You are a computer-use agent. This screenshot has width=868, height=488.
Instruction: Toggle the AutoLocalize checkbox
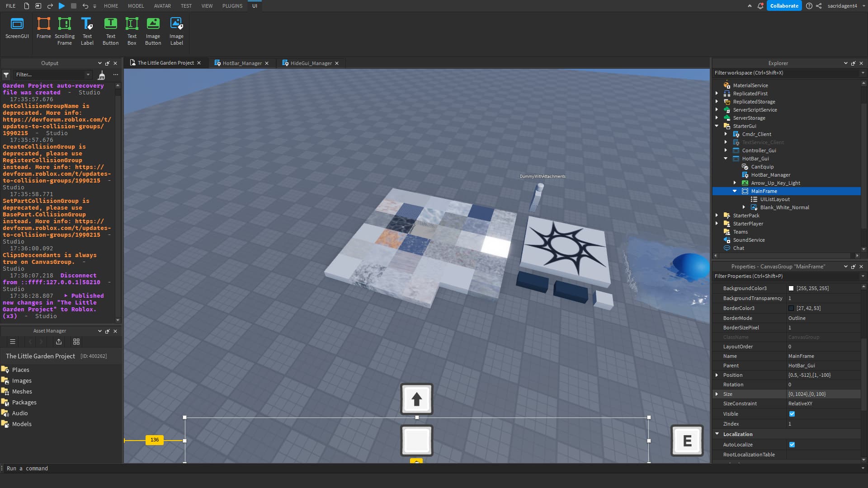click(792, 445)
